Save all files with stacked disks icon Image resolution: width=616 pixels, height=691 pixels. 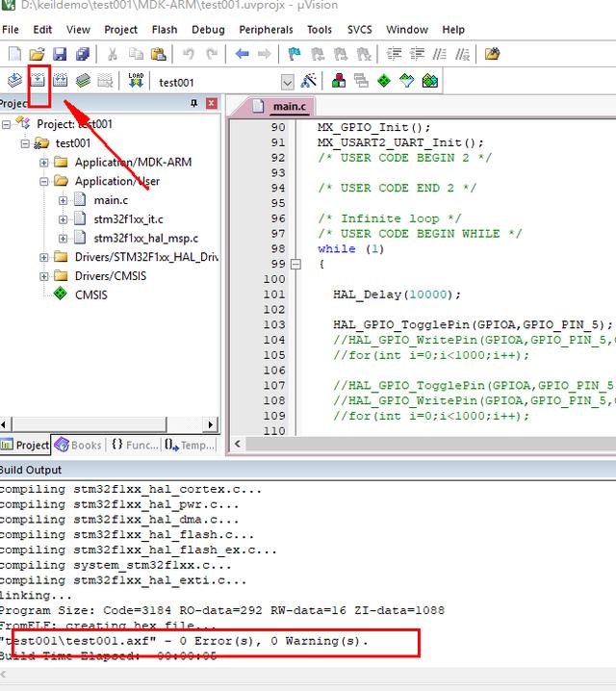(83, 54)
